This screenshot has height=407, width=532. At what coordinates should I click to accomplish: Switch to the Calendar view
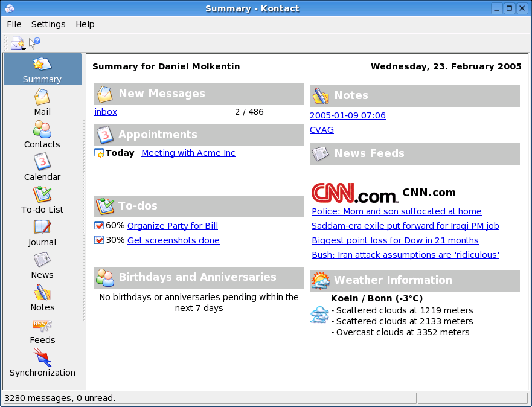[x=42, y=167]
